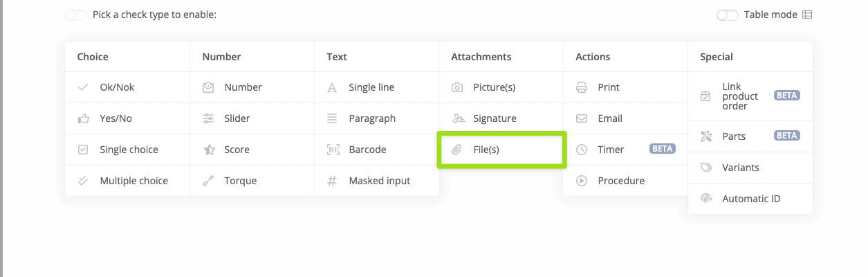
Task: Toggle the 'Pick a check type' switch
Action: pos(76,15)
